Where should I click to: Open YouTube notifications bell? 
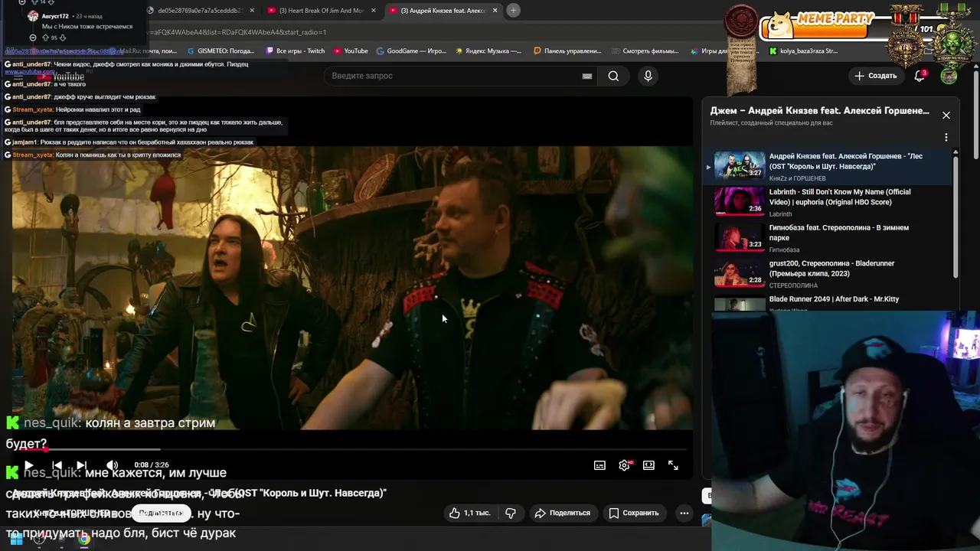tap(920, 76)
